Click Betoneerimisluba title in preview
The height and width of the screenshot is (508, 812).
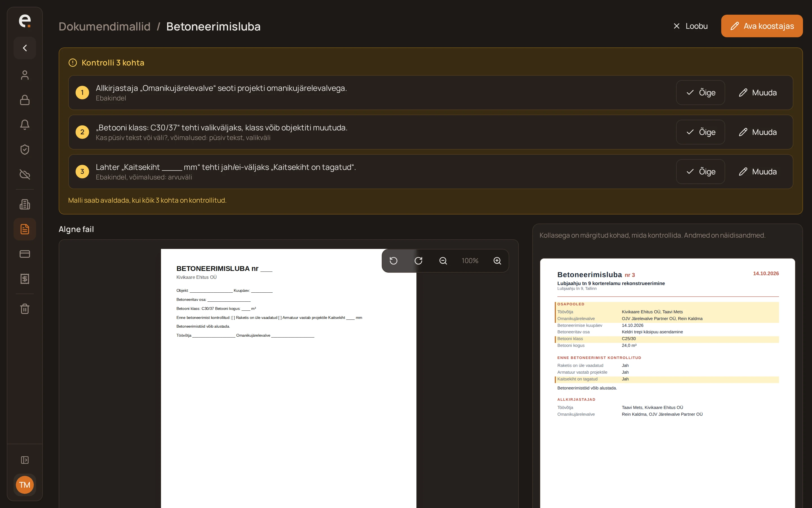coord(590,275)
